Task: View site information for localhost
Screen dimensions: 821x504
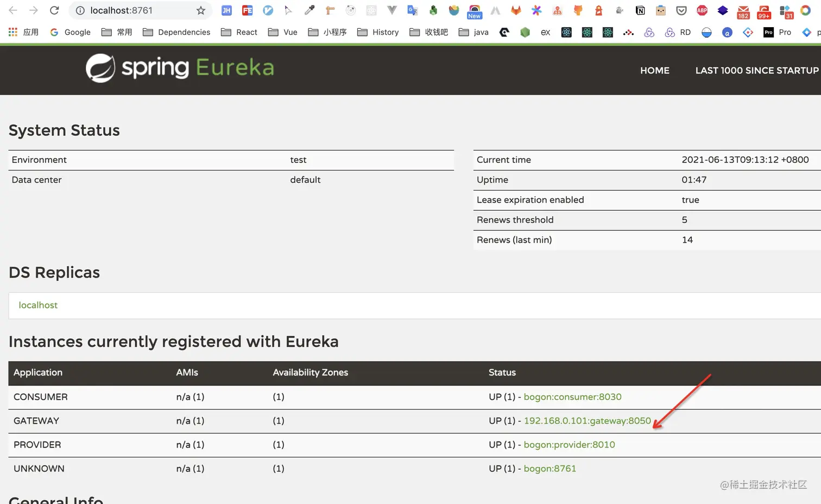Action: click(x=80, y=10)
